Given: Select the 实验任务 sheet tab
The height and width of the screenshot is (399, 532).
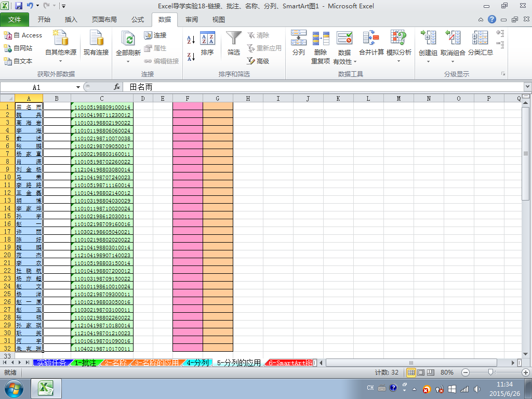Looking at the screenshot, I should tap(51, 363).
